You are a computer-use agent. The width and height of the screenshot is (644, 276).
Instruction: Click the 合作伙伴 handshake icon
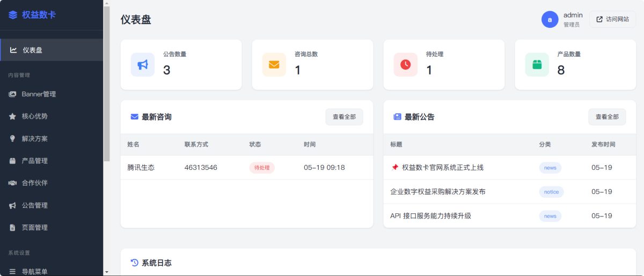click(x=12, y=183)
